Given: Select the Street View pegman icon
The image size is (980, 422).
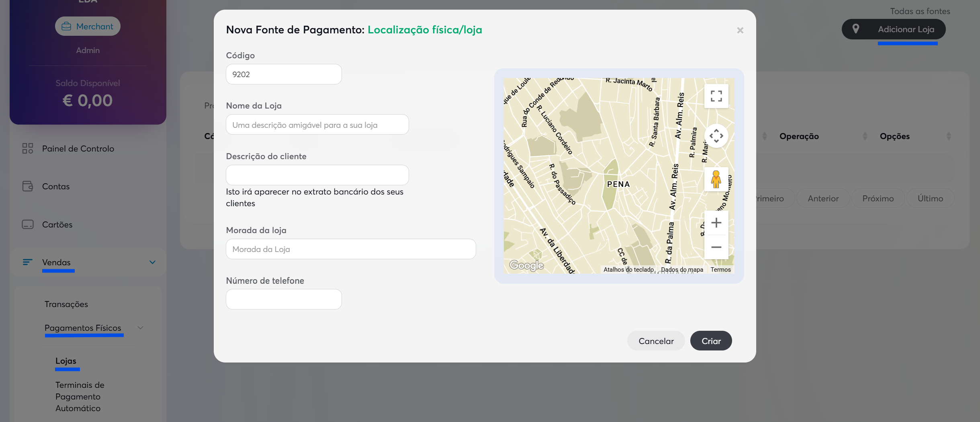Looking at the screenshot, I should (716, 179).
